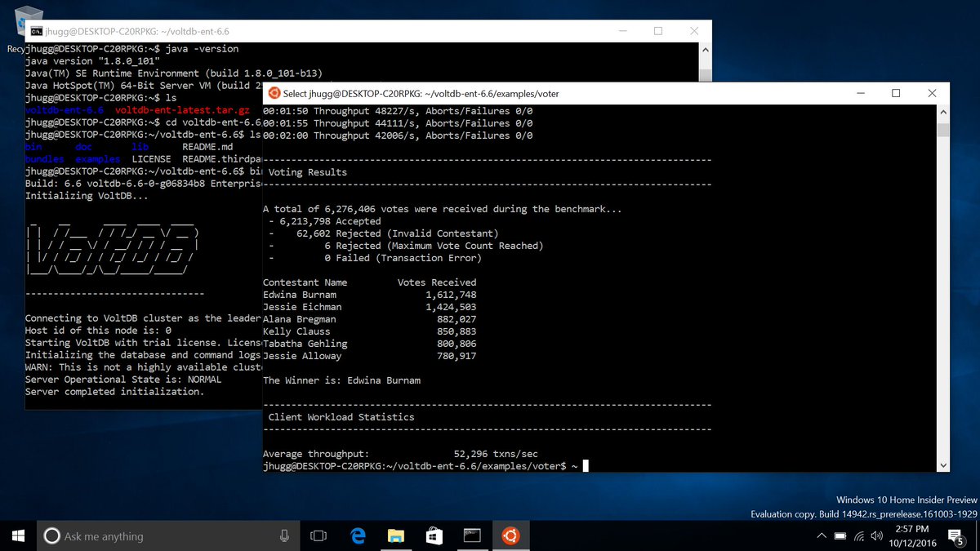Maximize the examples/voter terminal window
The height and width of the screenshot is (551, 980).
(x=896, y=93)
